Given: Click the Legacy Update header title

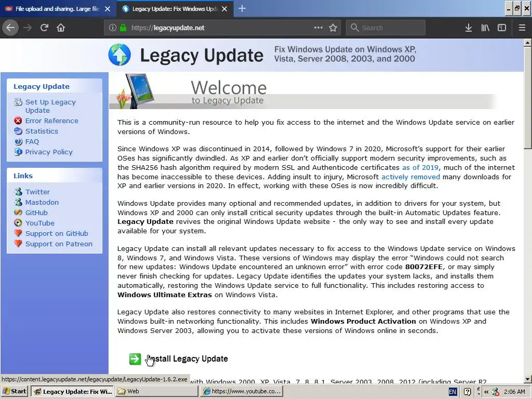Looking at the screenshot, I should point(202,55).
